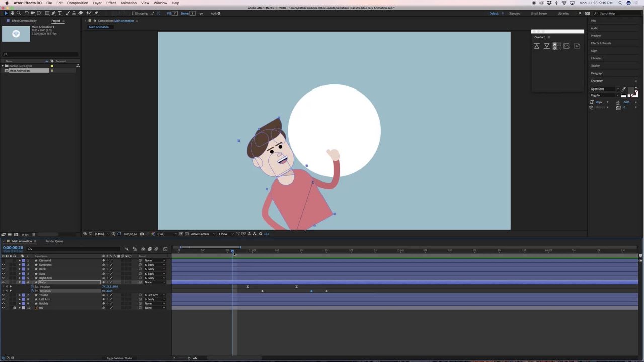Collapse the Body layer properties
644x362 pixels.
click(20, 282)
